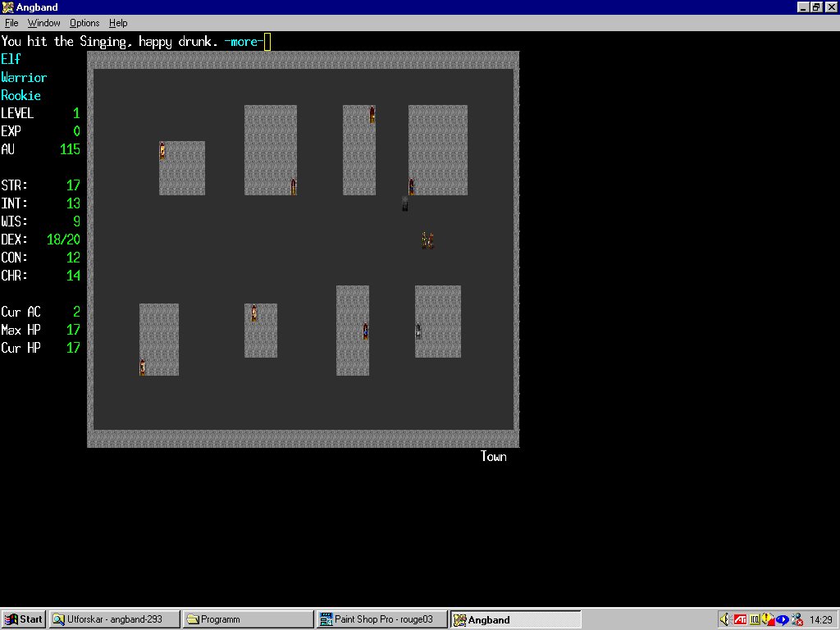
Task: Click the Angband taskbar button
Action: (x=516, y=619)
